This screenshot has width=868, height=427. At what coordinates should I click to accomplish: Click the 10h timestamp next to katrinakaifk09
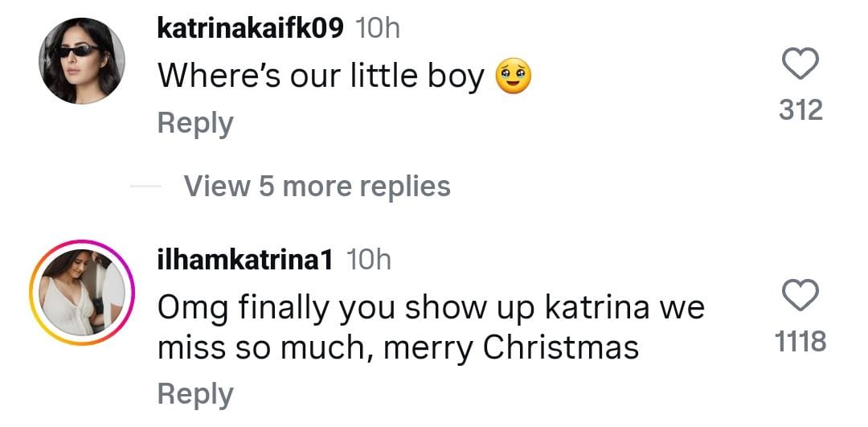(x=377, y=29)
